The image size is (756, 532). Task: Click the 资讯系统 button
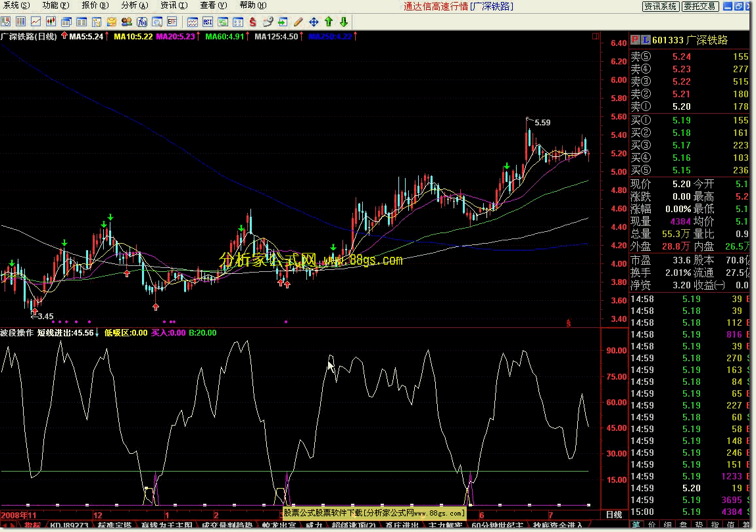click(x=661, y=7)
